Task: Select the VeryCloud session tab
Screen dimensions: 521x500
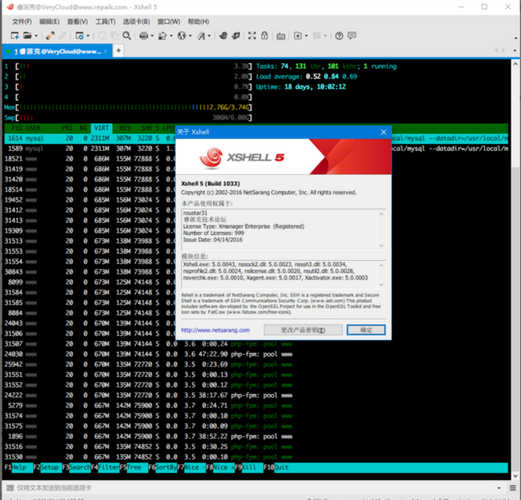Action: click(57, 51)
